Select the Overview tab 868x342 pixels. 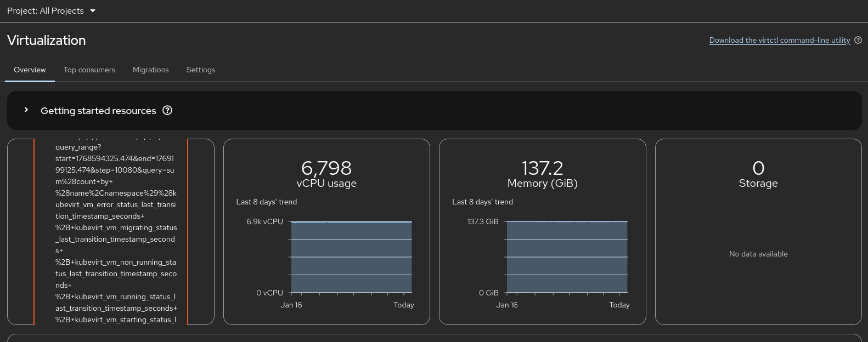tap(30, 70)
